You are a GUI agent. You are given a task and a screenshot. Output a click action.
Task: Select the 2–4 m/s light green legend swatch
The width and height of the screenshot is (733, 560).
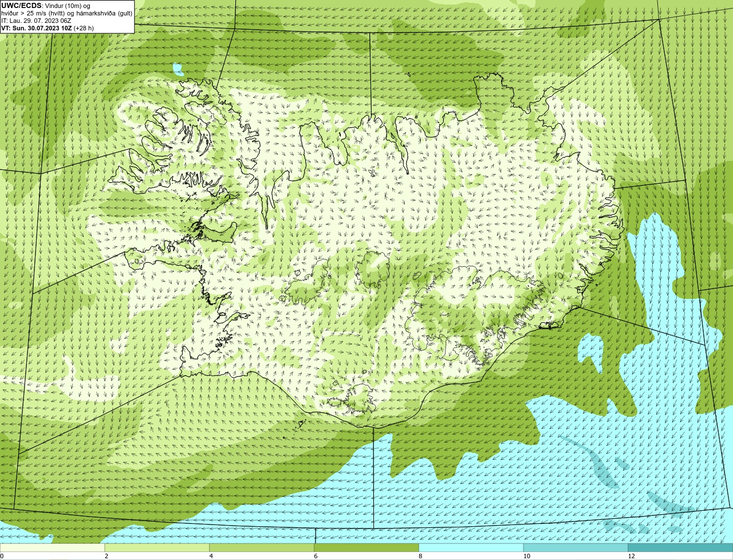coord(157,547)
